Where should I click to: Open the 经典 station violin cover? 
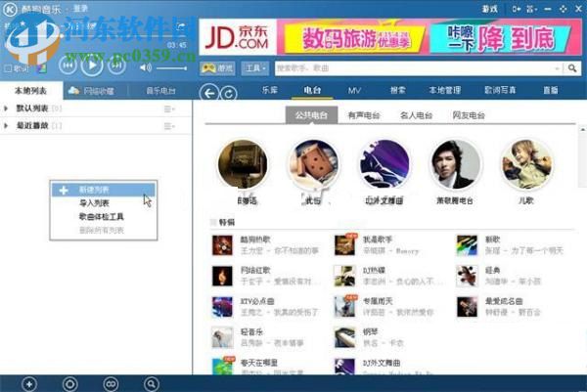click(467, 276)
